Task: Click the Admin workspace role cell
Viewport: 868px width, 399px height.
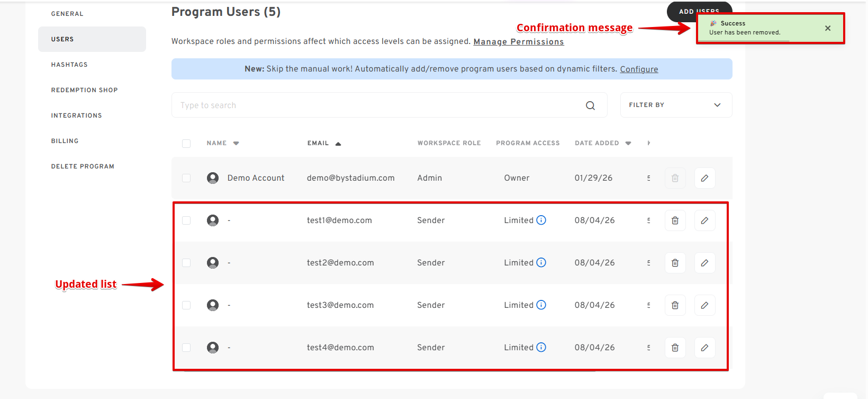Action: click(429, 178)
